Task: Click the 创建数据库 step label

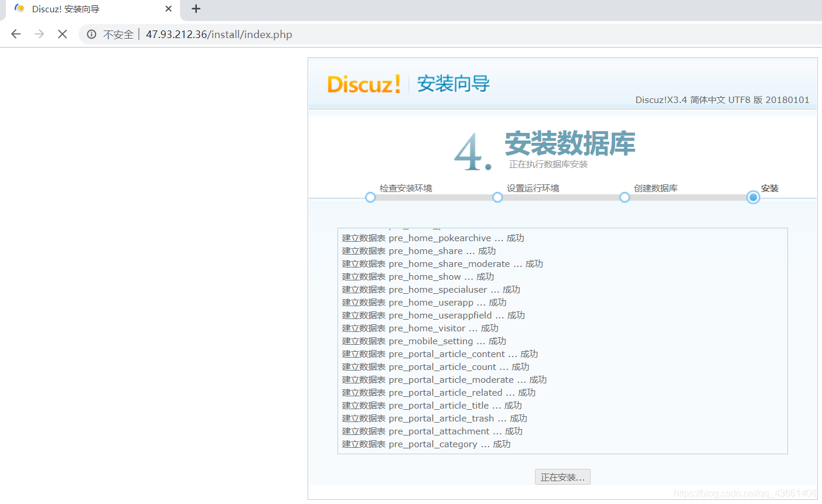Action: pos(656,188)
